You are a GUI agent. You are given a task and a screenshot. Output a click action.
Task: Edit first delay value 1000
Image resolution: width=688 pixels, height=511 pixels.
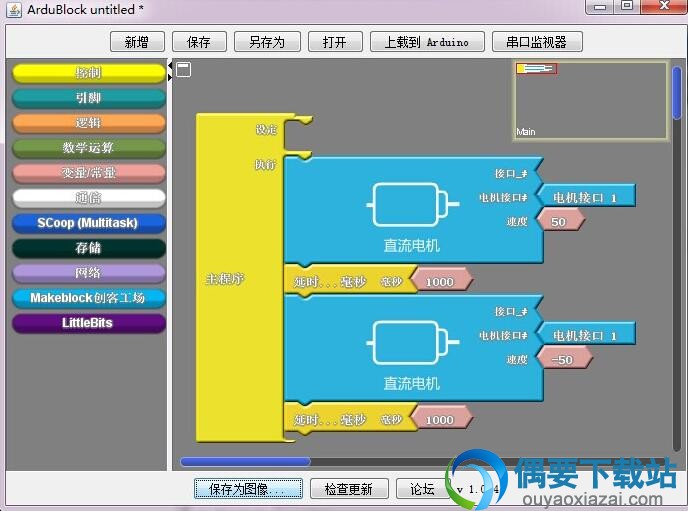[x=440, y=281]
